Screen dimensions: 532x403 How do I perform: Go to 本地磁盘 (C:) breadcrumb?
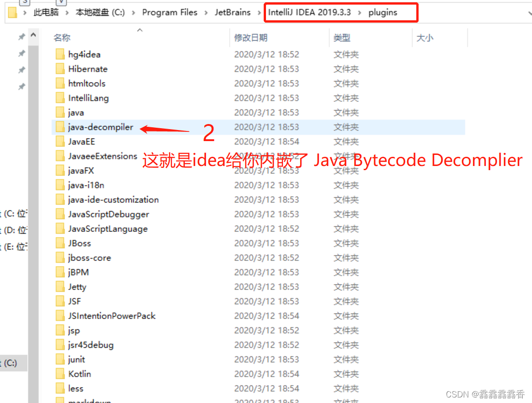[100, 12]
